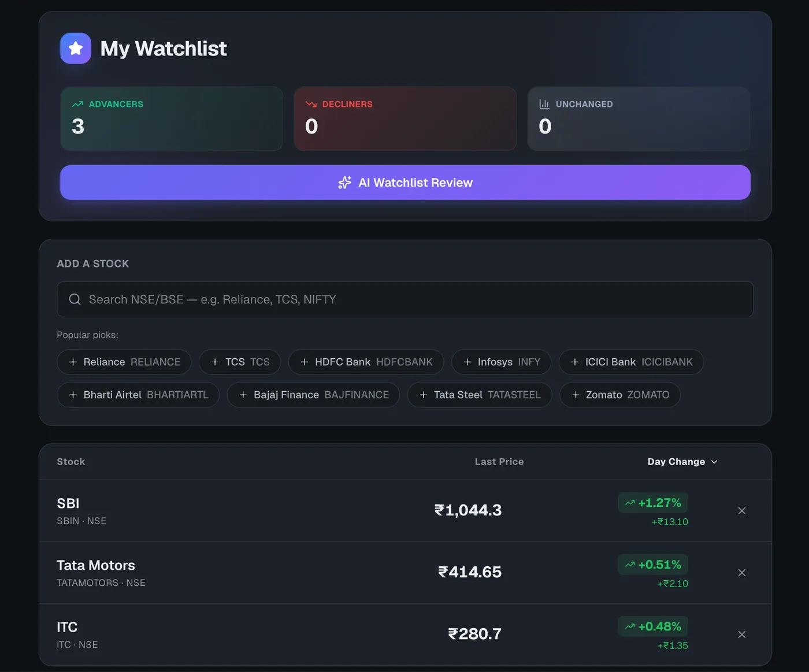
Task: Open the ITC stock name
Action: (x=67, y=628)
